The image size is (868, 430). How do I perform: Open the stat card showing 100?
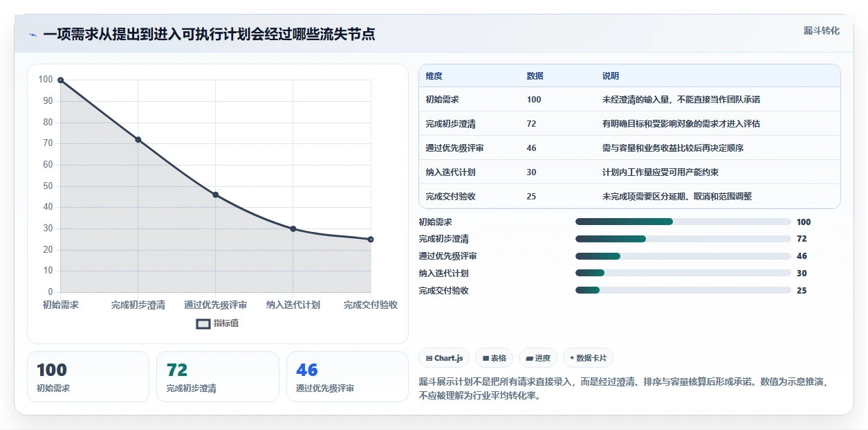88,377
